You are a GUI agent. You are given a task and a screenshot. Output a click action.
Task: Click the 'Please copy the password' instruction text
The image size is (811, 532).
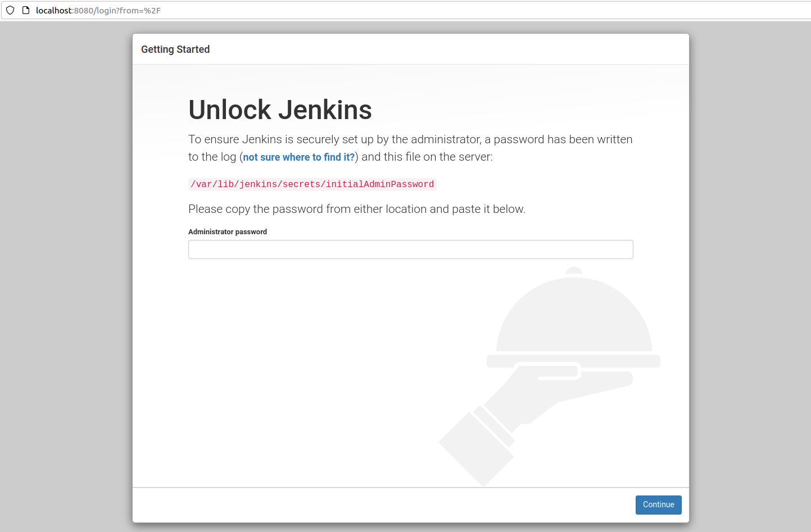[x=357, y=209]
